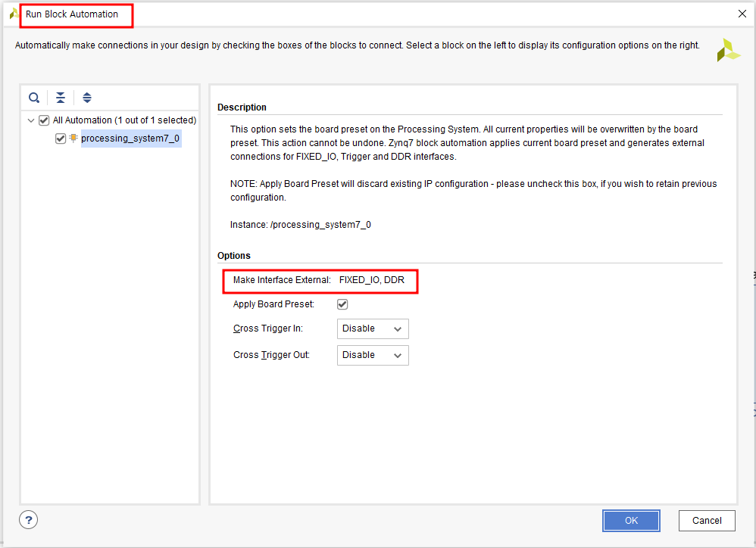The width and height of the screenshot is (756, 548).
Task: Select processing_system7_0 tree item
Action: click(130, 139)
